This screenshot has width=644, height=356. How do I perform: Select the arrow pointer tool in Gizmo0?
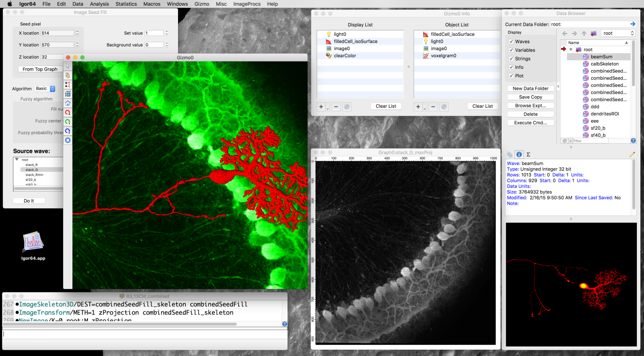click(68, 66)
